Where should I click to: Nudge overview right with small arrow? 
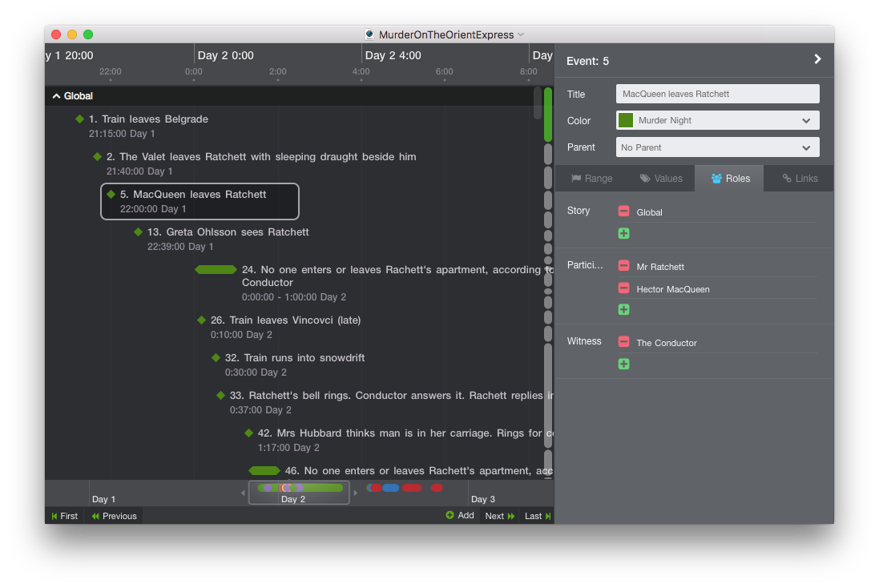(x=356, y=493)
